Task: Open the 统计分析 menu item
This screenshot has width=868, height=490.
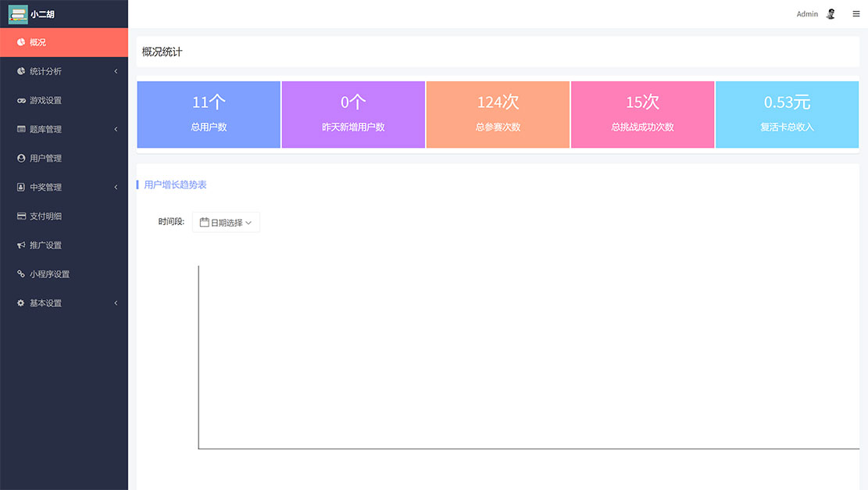Action: tap(45, 71)
